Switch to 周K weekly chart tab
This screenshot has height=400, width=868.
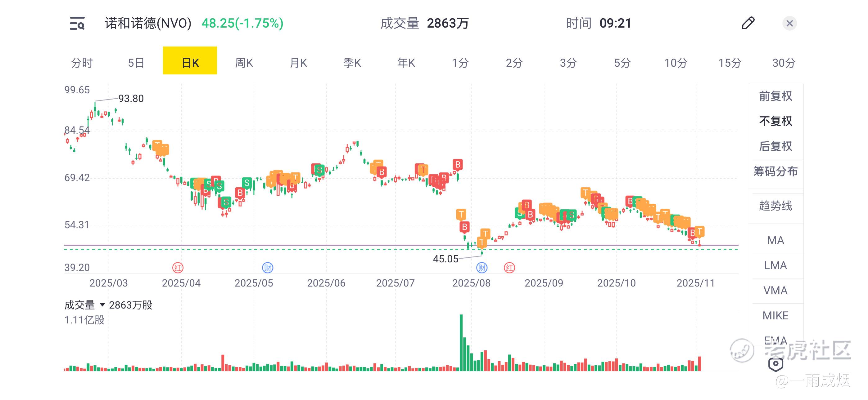tap(244, 63)
